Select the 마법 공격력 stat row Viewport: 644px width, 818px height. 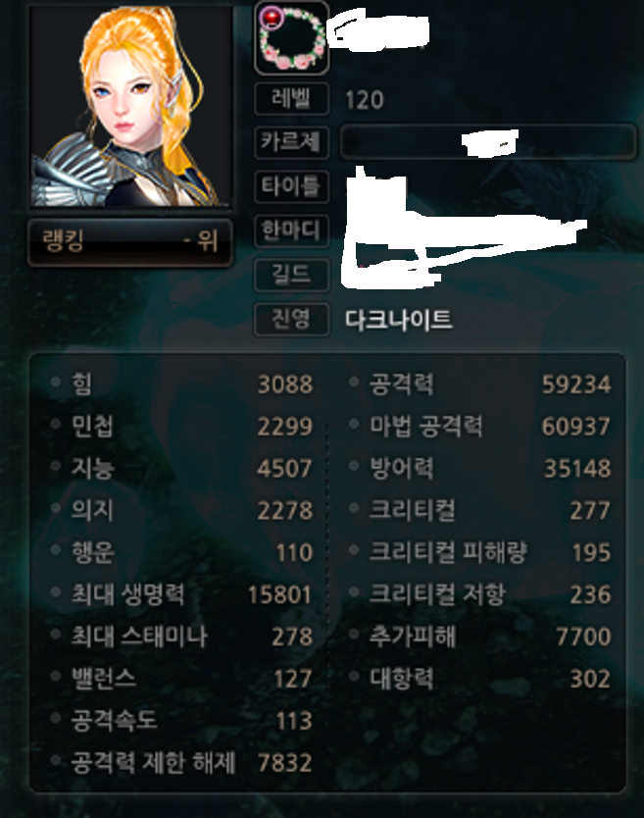[x=479, y=427]
